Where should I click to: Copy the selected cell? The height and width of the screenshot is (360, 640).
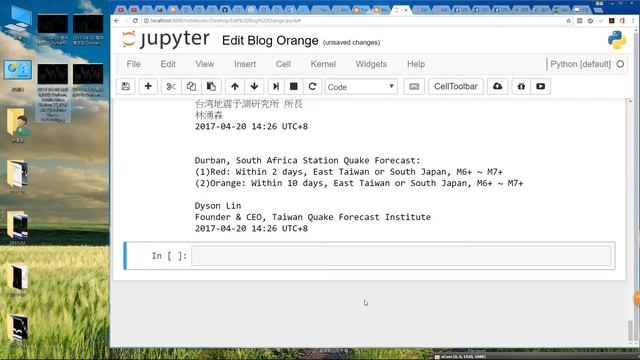[191, 87]
